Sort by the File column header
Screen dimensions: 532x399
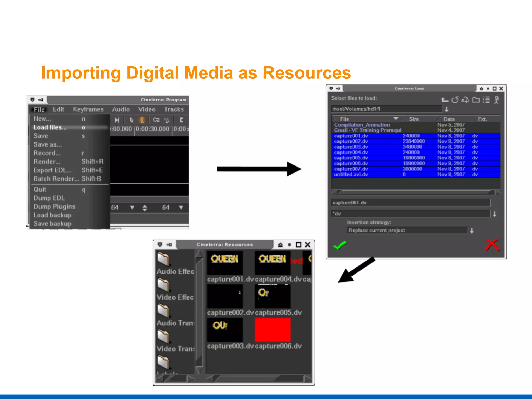point(367,119)
